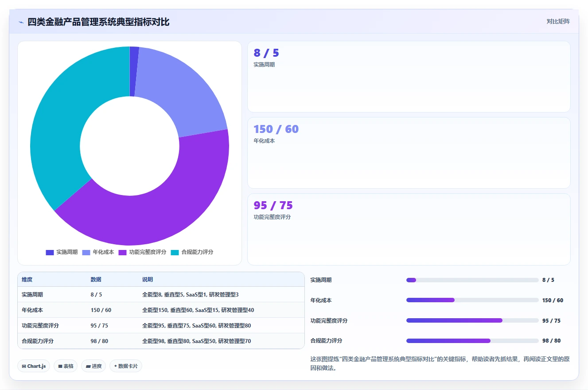The width and height of the screenshot is (588, 390).
Task: Toggle the 实施周期 legend color box
Action: (50, 252)
